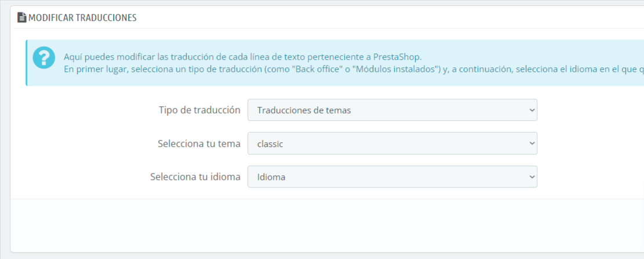Click the 'Selecciona tu tema' label

(x=199, y=143)
